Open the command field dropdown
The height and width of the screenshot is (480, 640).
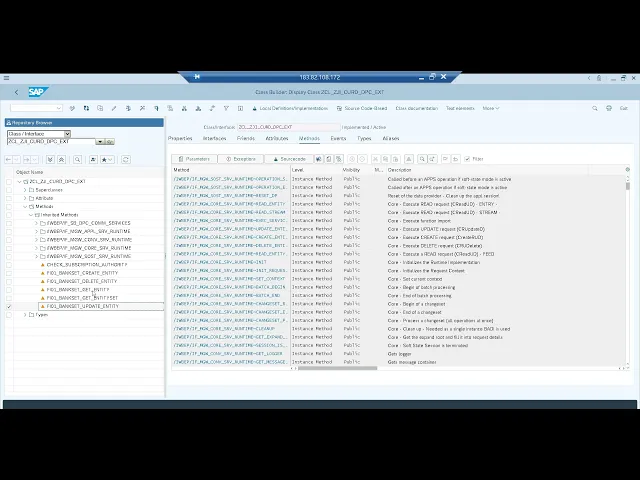pos(59,108)
